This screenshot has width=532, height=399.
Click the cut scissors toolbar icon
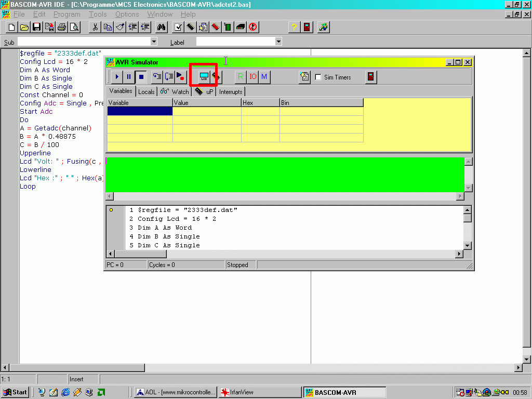[x=95, y=27]
